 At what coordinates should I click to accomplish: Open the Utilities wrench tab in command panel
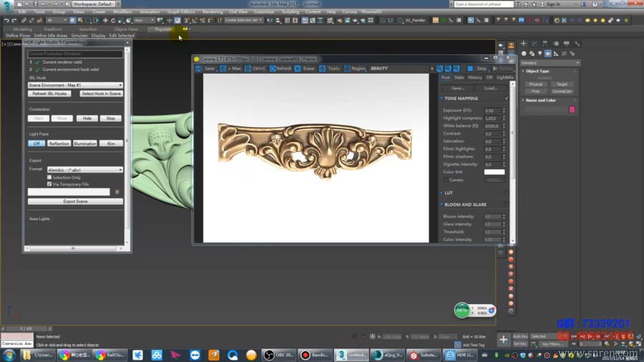click(x=577, y=43)
